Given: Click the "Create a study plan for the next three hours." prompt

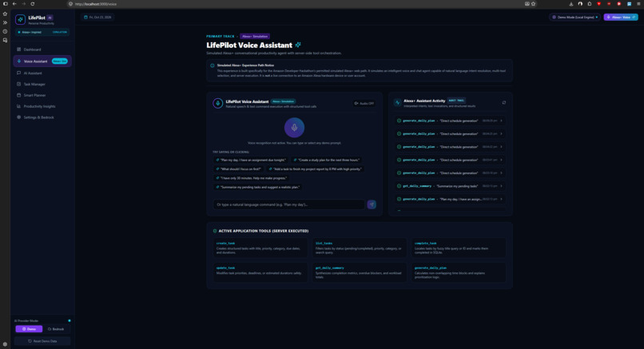Looking at the screenshot, I should [x=327, y=161].
